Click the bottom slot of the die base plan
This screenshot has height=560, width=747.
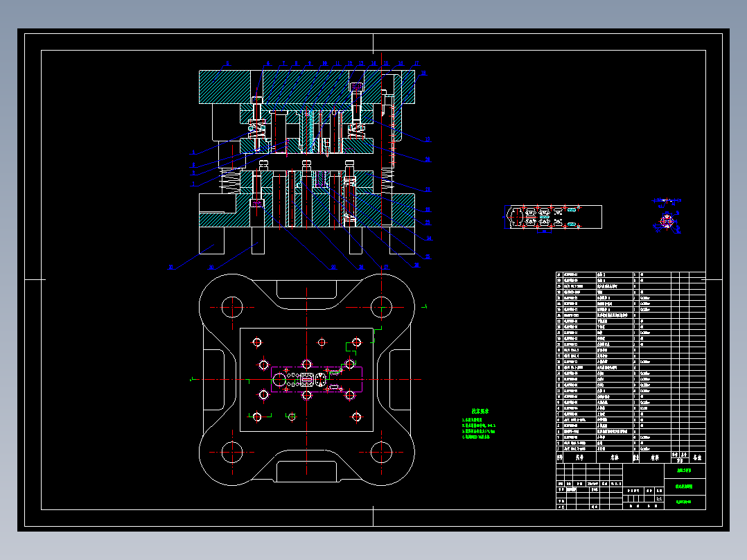(x=306, y=471)
